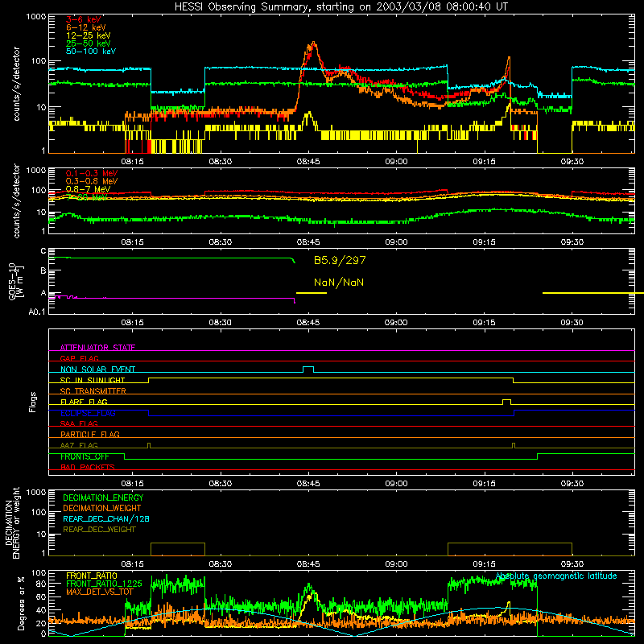
Task: Select the SC_TRANSMITTER flag label
Action: pyautogui.click(x=93, y=391)
